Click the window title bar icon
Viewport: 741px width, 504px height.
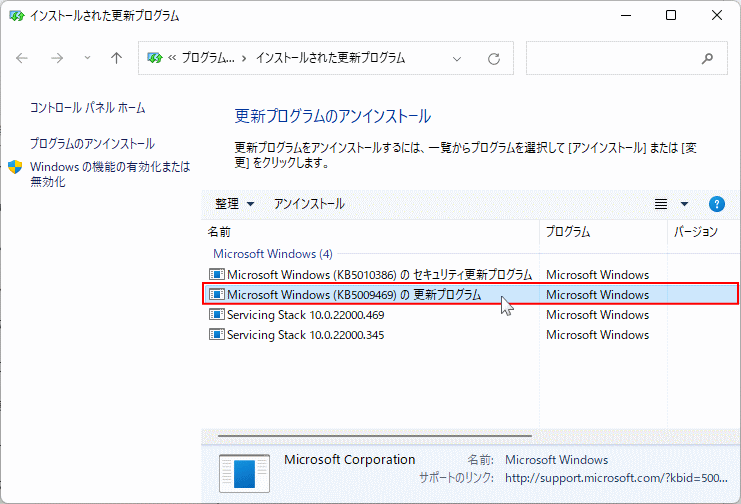pos(16,16)
